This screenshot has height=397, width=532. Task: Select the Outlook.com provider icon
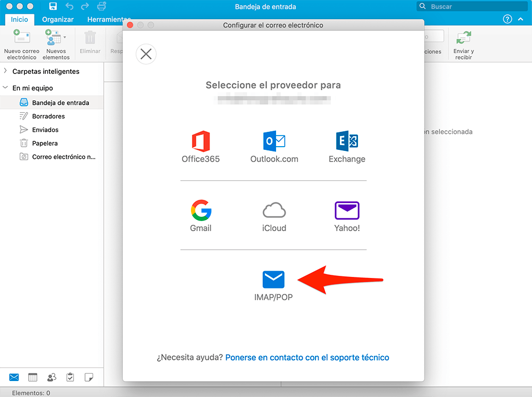274,141
